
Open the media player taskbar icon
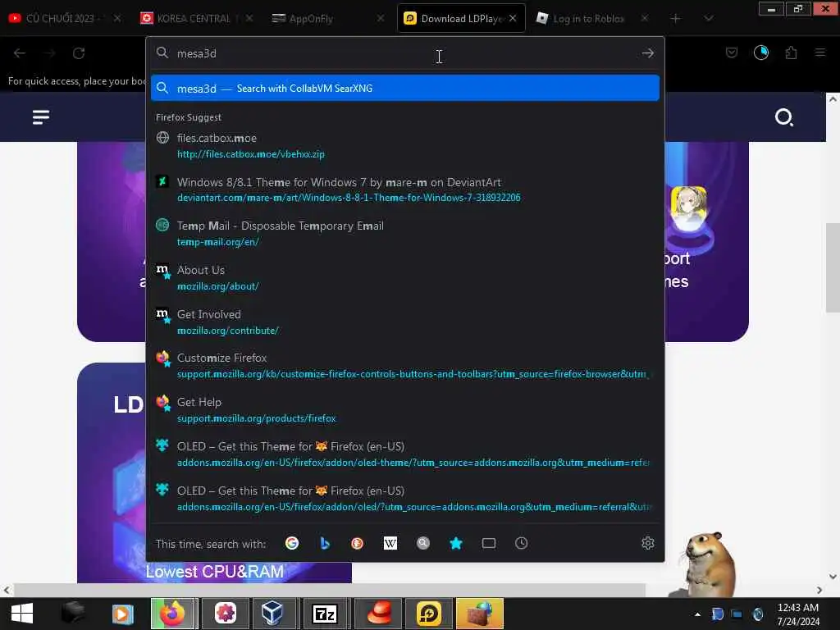coord(122,614)
